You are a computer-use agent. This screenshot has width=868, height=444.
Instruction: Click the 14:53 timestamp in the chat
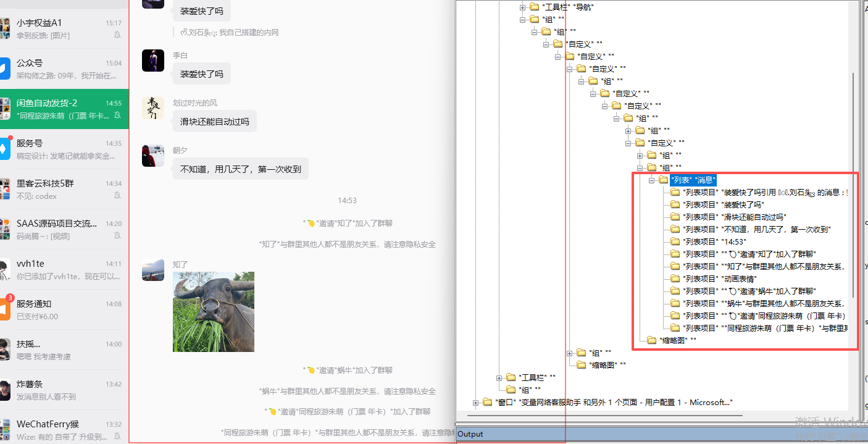pos(347,200)
